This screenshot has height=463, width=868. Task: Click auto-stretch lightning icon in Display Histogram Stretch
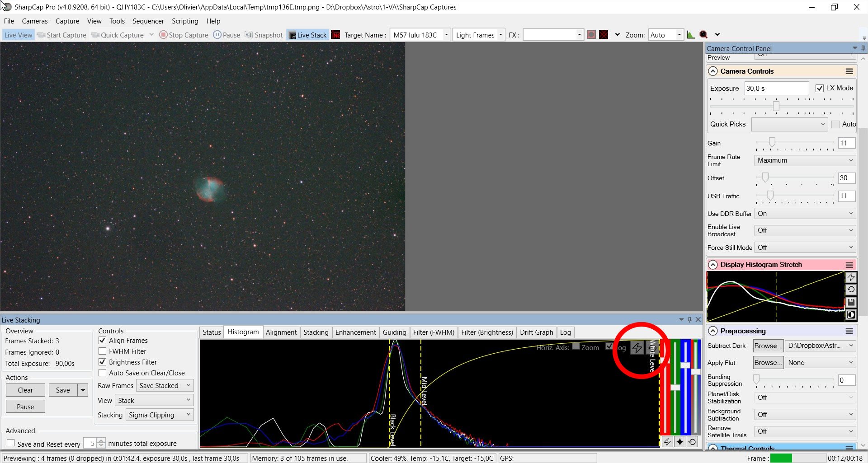click(x=850, y=277)
